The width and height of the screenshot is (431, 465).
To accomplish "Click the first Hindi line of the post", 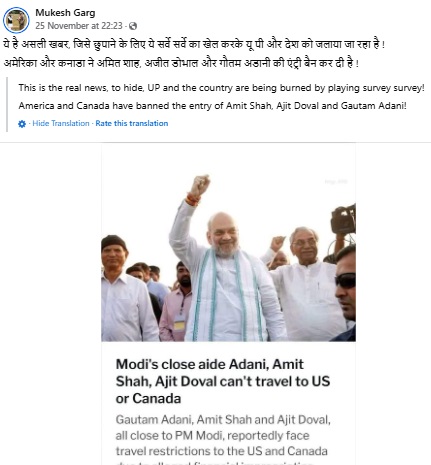I will point(194,44).
